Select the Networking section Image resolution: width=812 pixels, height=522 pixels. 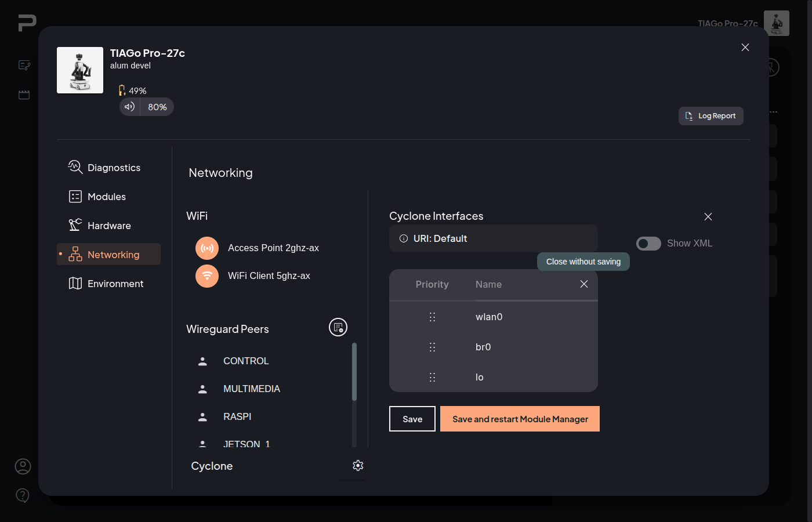[x=108, y=254]
